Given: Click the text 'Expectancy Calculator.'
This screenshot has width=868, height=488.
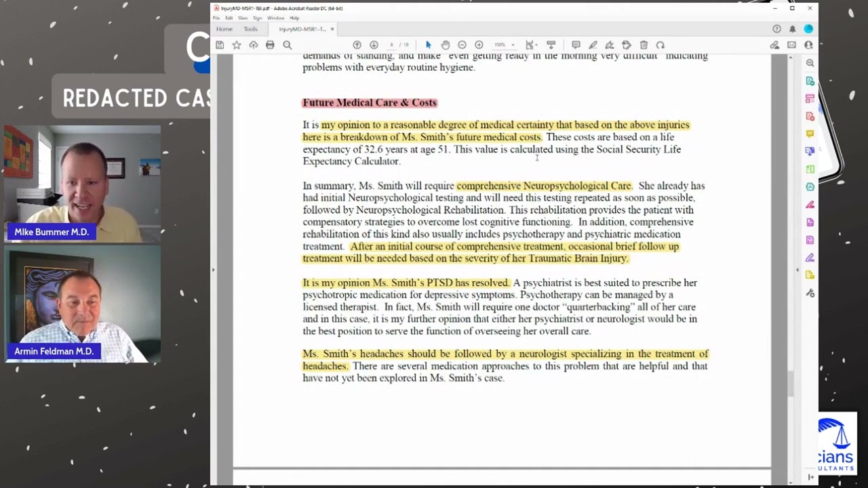Looking at the screenshot, I should (351, 161).
